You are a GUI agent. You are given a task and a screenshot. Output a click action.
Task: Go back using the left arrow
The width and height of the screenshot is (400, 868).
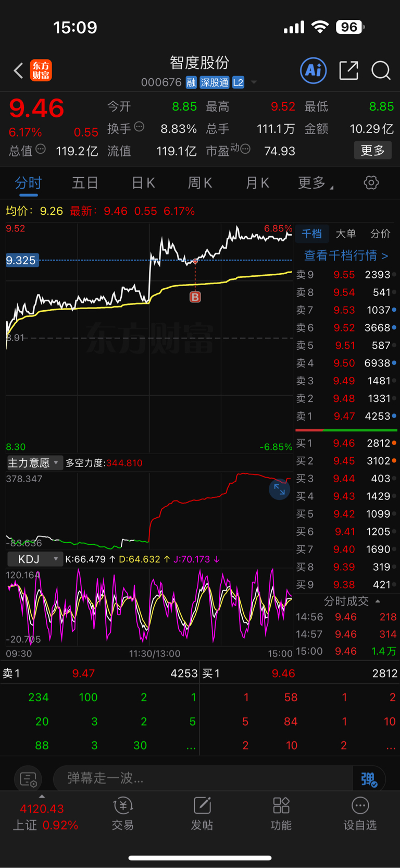19,70
